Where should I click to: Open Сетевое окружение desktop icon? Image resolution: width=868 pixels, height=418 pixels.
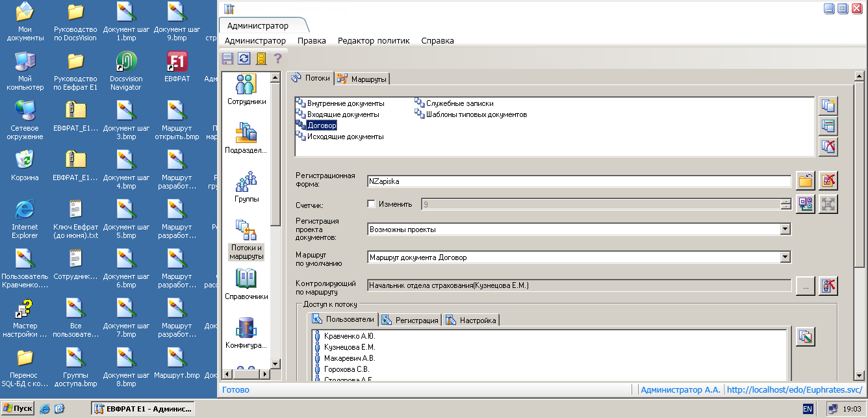point(25,122)
